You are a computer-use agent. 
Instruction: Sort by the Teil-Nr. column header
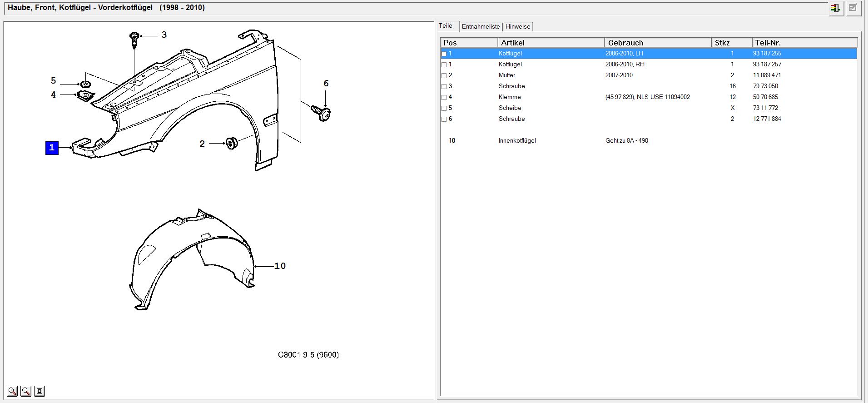pyautogui.click(x=805, y=43)
